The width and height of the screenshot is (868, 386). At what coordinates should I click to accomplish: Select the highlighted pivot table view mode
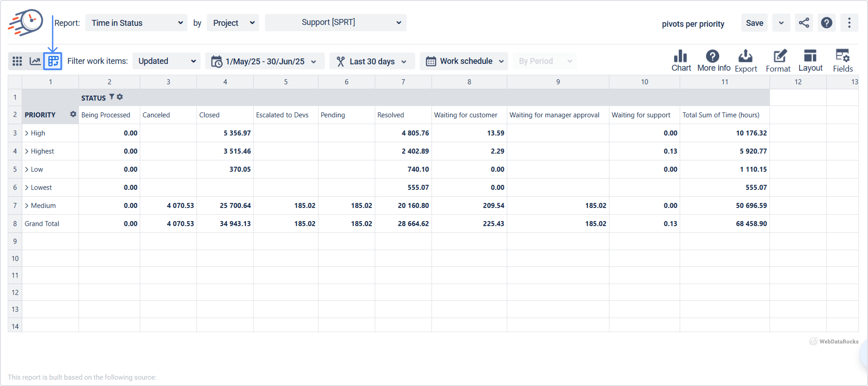pos(53,61)
